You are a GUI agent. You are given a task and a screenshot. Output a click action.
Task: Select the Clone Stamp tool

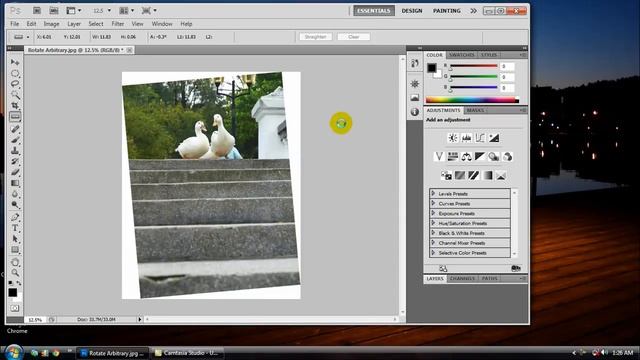point(15,151)
